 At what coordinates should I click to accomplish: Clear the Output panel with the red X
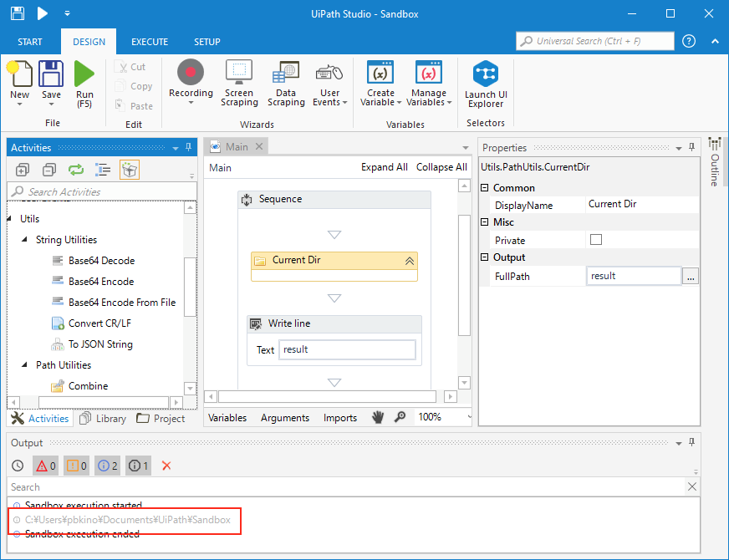tap(166, 466)
